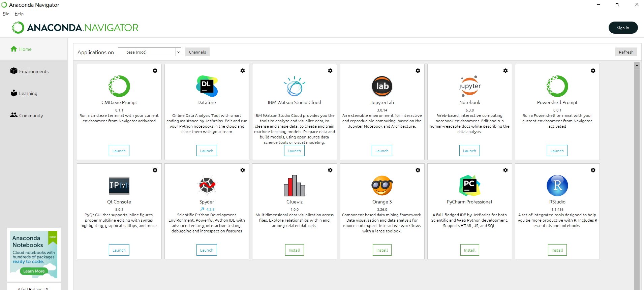The image size is (644, 290).
Task: Click Learn More on Anaconda Notebooks ad
Action: point(34,271)
